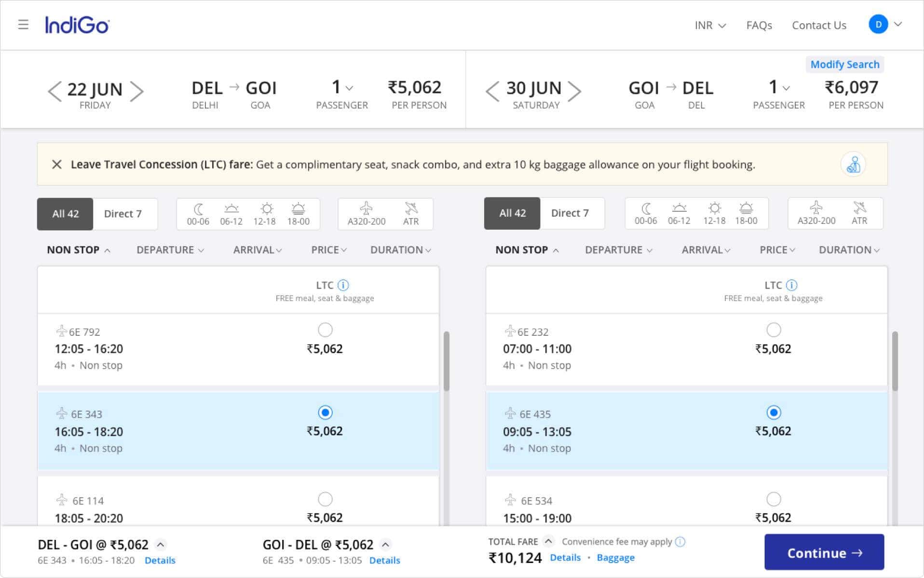Select return flight 6E 232 radio button
924x578 pixels.
point(773,330)
